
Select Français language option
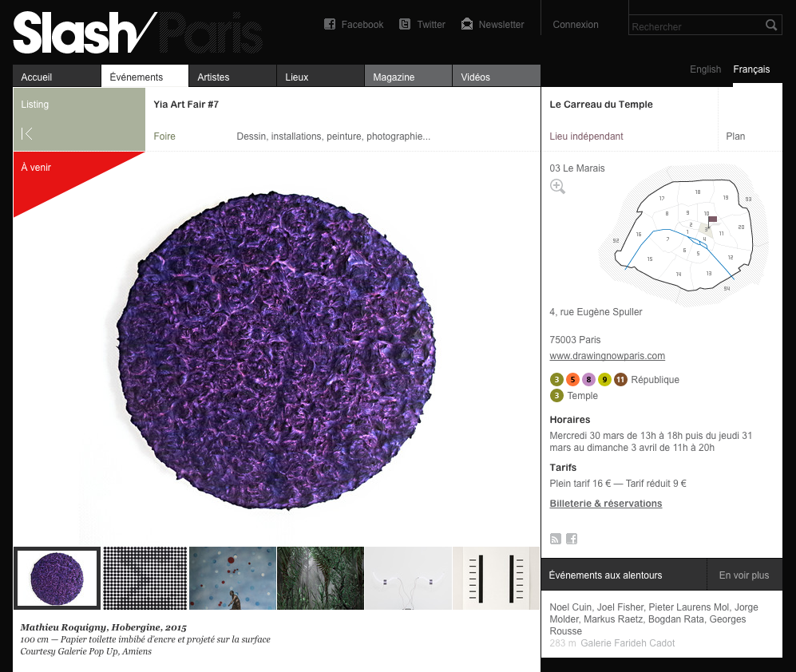click(751, 69)
